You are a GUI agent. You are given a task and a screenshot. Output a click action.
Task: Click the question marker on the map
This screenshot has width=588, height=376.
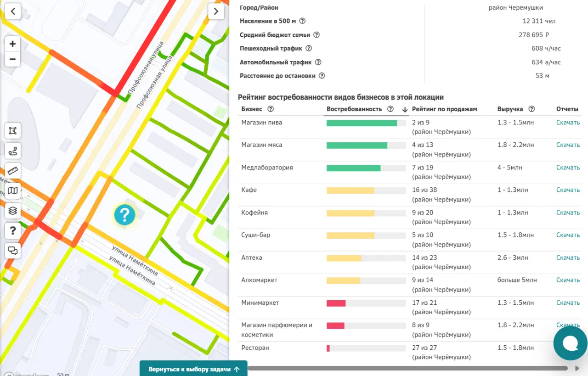[x=124, y=215]
